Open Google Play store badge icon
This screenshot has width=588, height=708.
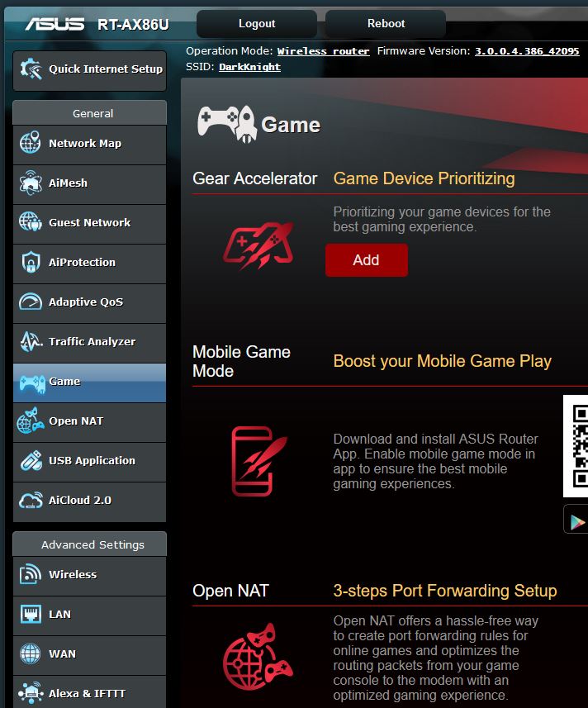[x=576, y=520]
